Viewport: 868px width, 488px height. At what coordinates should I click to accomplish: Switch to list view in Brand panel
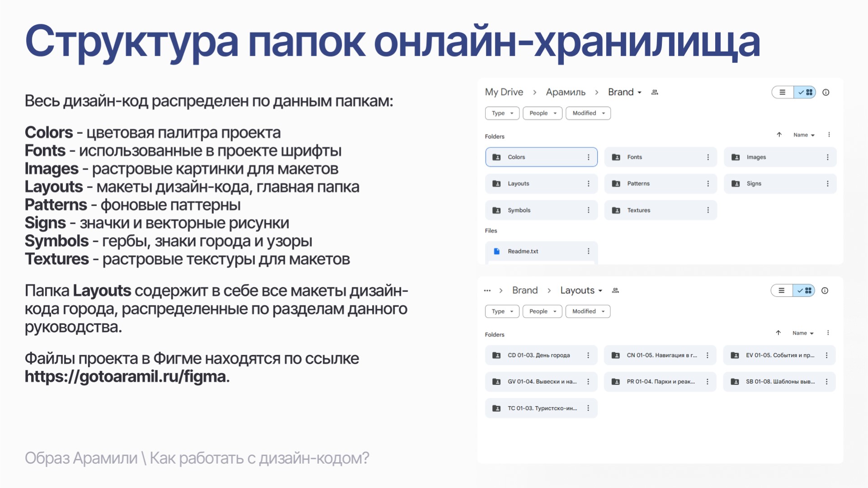tap(783, 92)
